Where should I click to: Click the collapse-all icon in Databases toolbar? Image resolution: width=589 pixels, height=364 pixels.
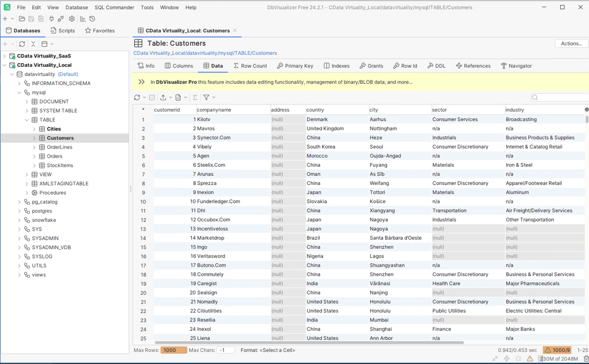coord(33,44)
